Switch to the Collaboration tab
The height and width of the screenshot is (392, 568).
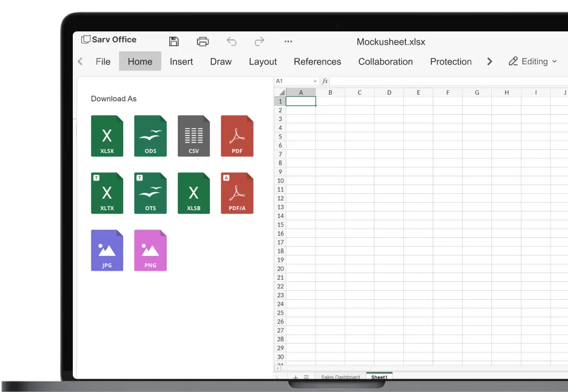click(385, 61)
